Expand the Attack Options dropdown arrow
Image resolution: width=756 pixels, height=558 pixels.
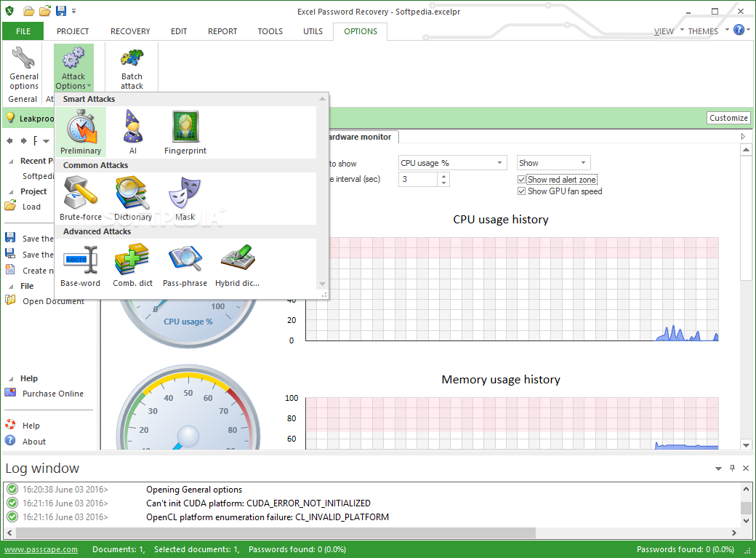pos(89,87)
